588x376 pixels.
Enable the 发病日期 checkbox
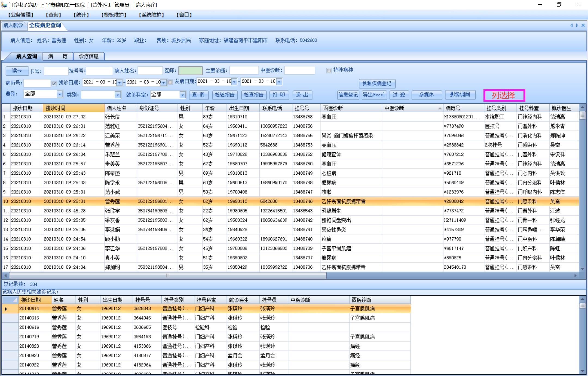tap(170, 82)
